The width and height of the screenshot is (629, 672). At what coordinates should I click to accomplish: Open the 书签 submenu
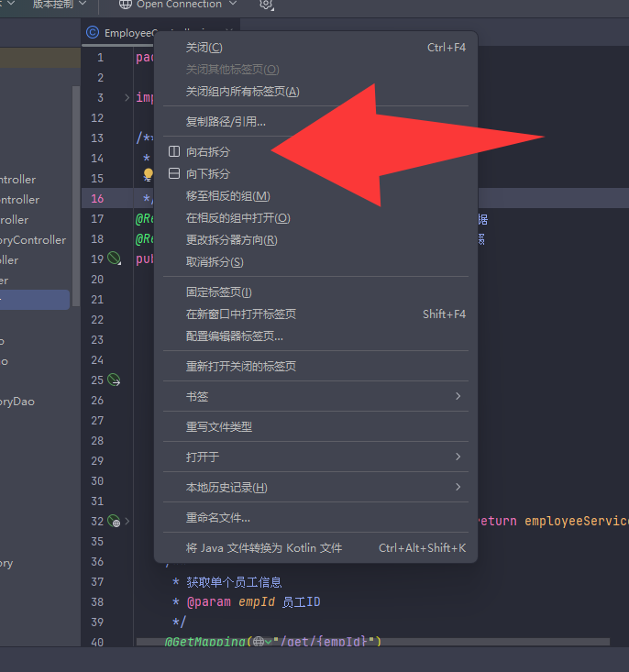tap(315, 396)
